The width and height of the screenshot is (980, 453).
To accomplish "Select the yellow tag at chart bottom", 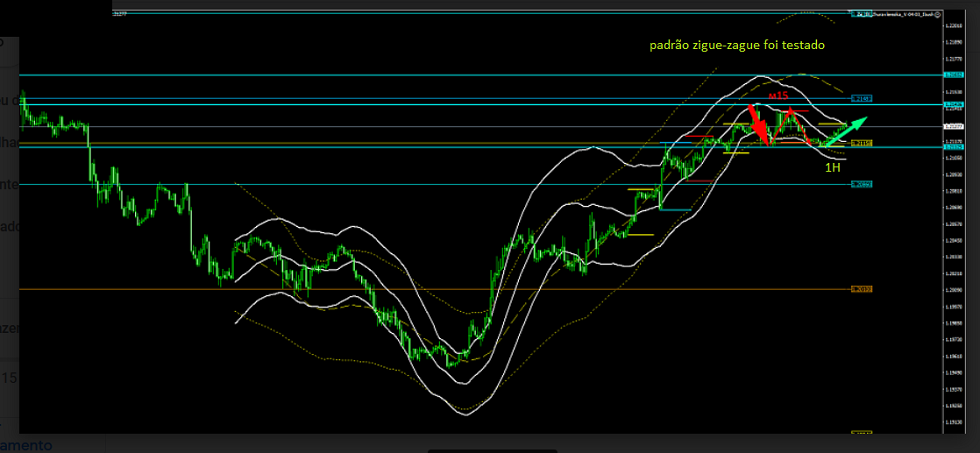I will click(861, 433).
